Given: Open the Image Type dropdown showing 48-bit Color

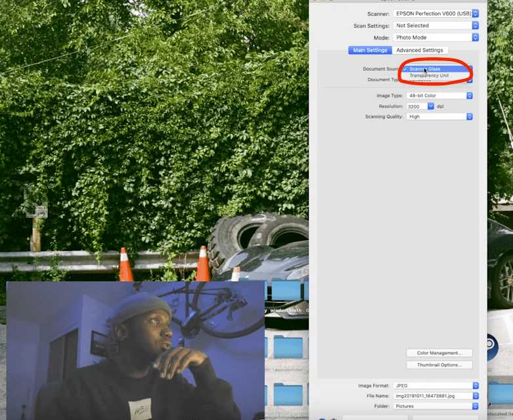Looking at the screenshot, I should point(439,95).
